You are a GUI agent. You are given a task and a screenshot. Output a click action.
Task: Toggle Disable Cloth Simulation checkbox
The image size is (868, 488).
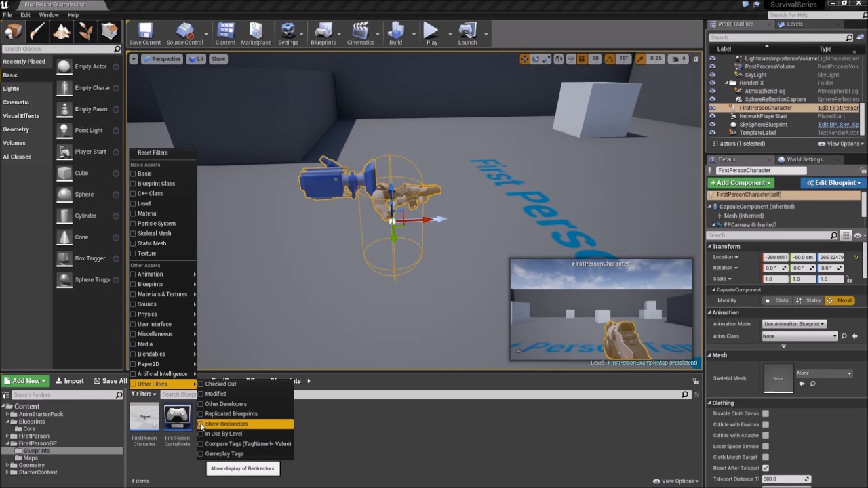point(766,413)
